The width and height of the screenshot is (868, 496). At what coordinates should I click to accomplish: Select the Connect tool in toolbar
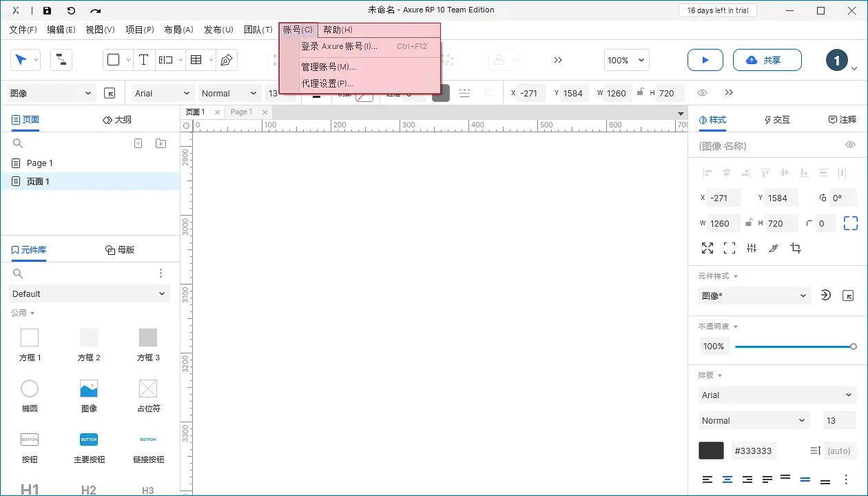pos(61,60)
